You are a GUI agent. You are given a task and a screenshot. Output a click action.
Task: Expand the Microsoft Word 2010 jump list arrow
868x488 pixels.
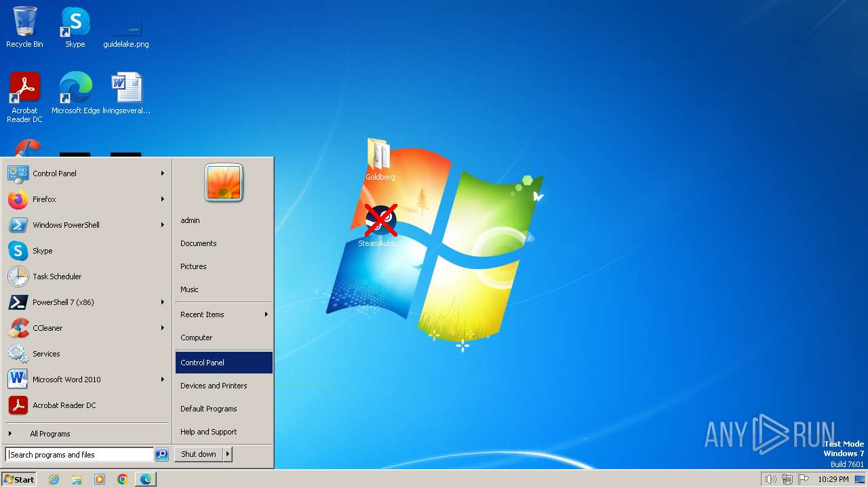163,380
